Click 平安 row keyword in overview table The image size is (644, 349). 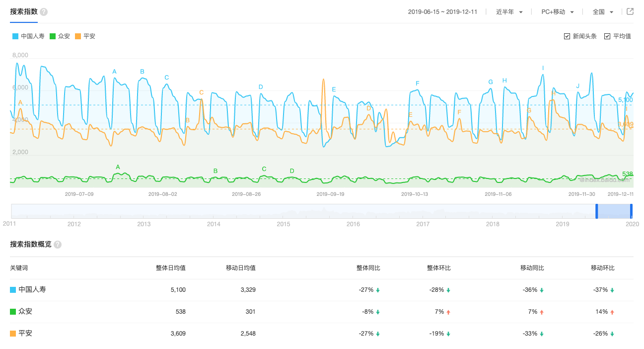[25, 334]
